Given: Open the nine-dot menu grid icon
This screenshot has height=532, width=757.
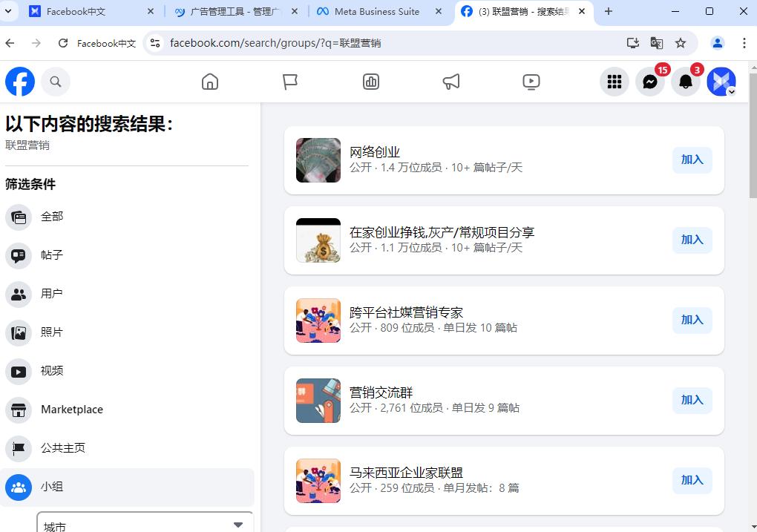Looking at the screenshot, I should click(x=614, y=82).
